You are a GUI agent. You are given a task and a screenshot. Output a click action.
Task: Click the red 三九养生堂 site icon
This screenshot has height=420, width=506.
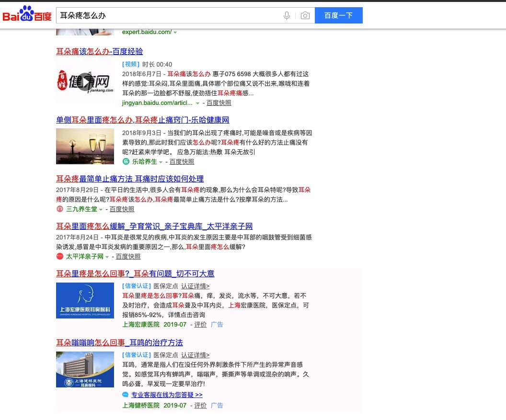coord(60,209)
